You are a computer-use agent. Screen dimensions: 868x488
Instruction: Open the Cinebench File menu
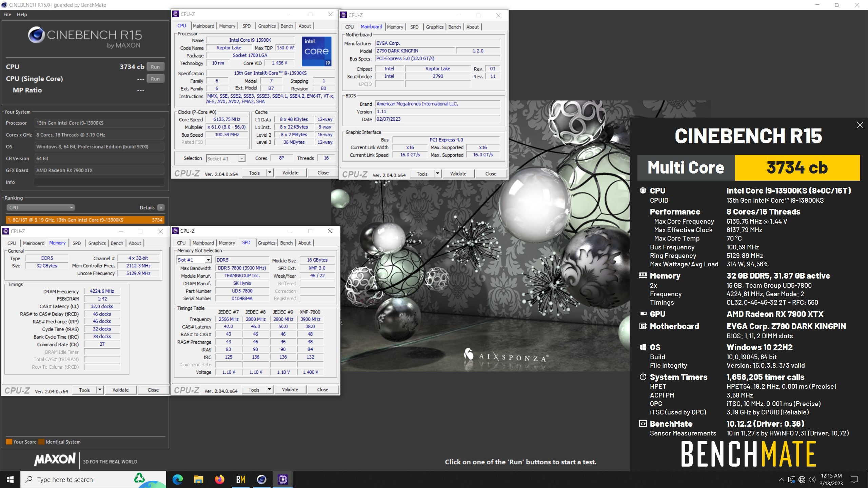(x=7, y=15)
